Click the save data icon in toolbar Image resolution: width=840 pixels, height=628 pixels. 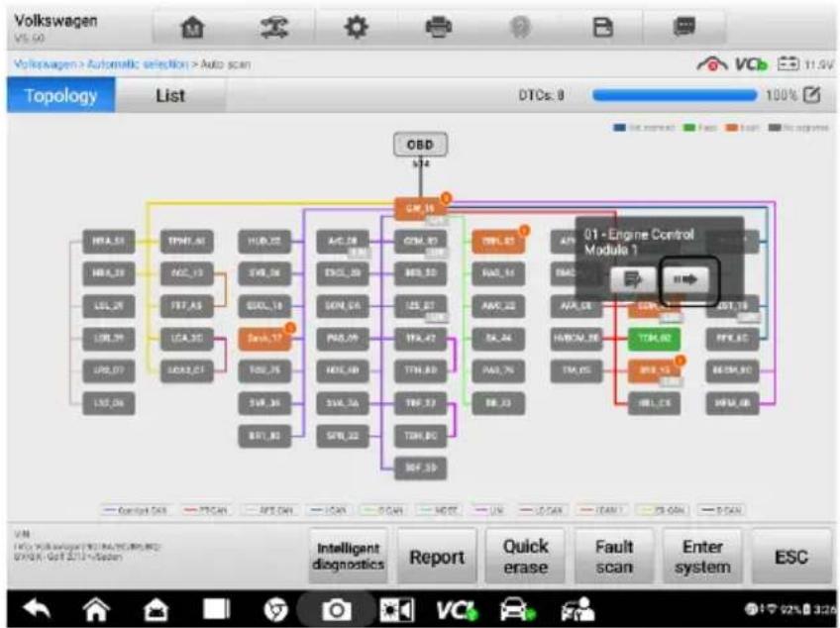pos(602,28)
